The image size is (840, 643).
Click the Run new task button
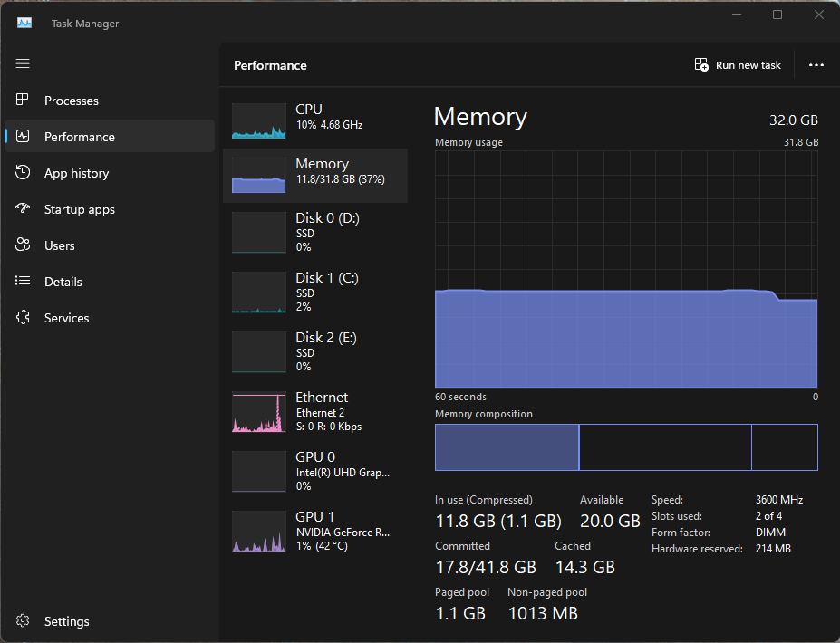(738, 65)
